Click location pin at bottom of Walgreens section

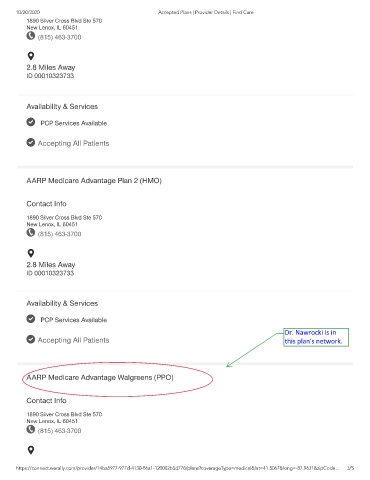coord(31,450)
